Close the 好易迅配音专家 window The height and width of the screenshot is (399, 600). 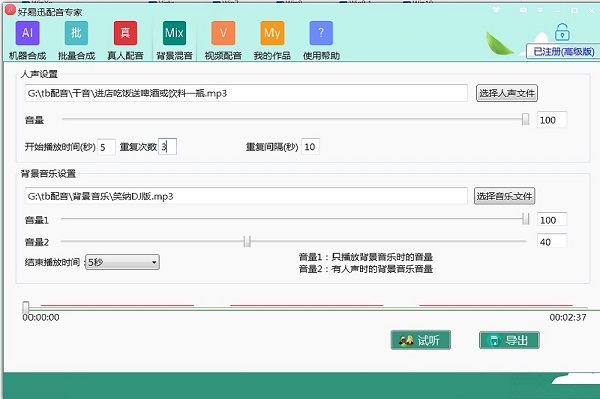coord(592,10)
